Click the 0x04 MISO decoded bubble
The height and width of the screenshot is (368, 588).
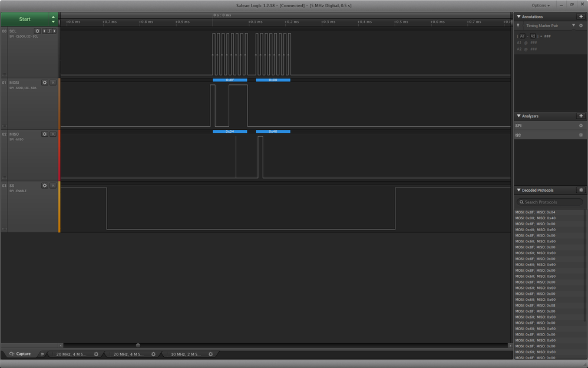coord(230,132)
